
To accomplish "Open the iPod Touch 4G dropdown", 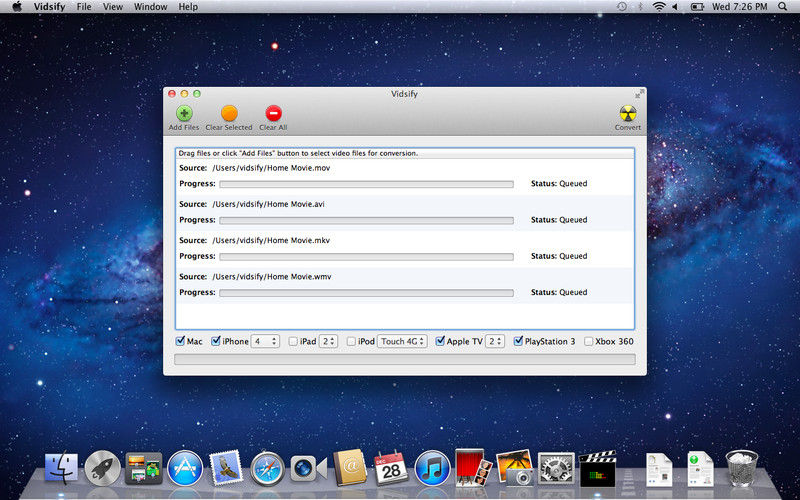I will coord(402,341).
